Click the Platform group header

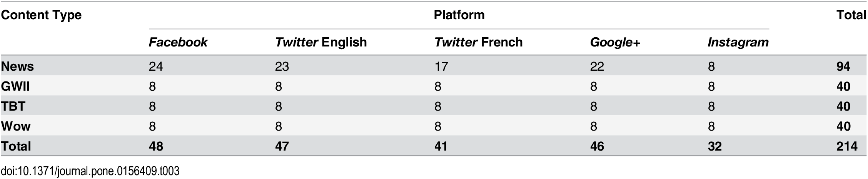click(x=459, y=15)
